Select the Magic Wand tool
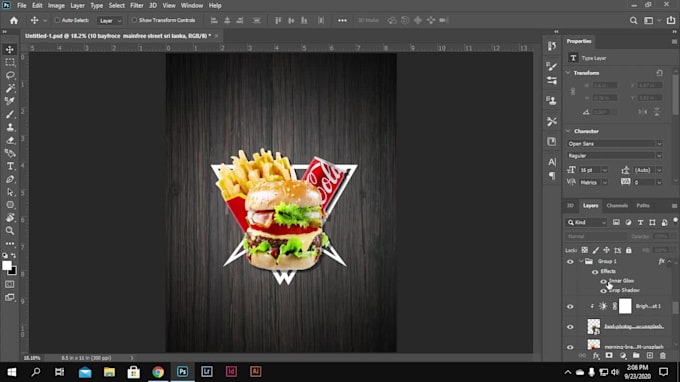The width and height of the screenshot is (680, 382). pos(10,88)
